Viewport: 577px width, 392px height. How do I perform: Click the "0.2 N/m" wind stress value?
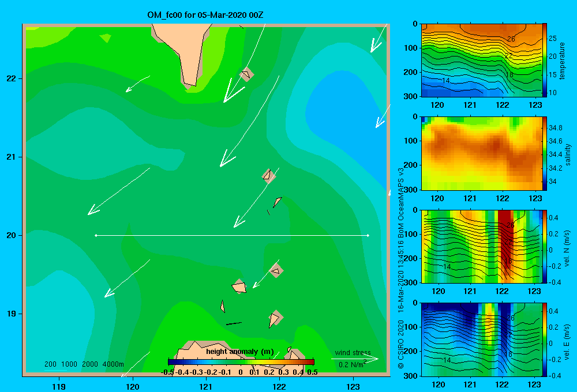pyautogui.click(x=352, y=364)
